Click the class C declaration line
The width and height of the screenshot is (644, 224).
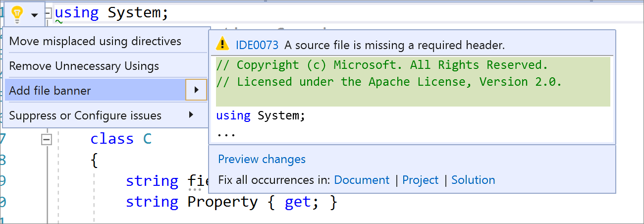click(121, 139)
